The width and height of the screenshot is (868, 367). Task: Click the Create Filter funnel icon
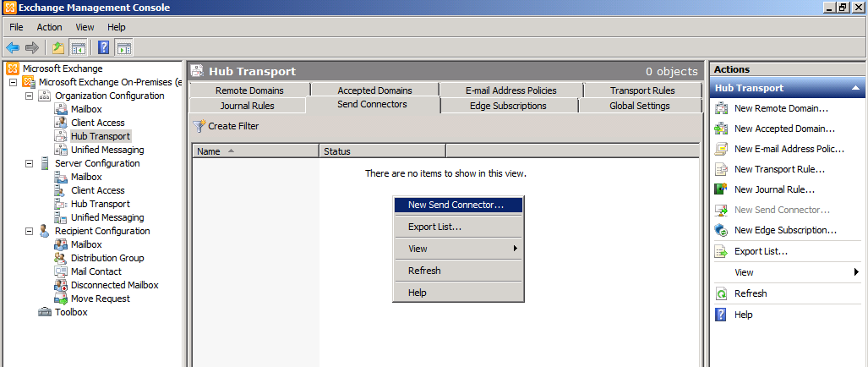point(199,126)
